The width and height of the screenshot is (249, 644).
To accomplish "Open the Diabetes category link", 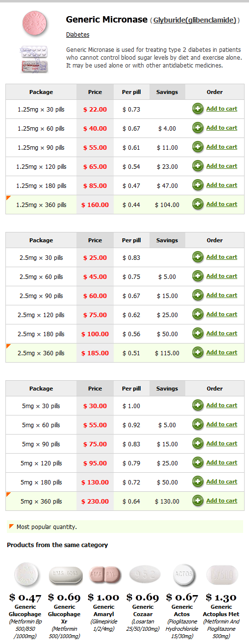I will point(77,35).
